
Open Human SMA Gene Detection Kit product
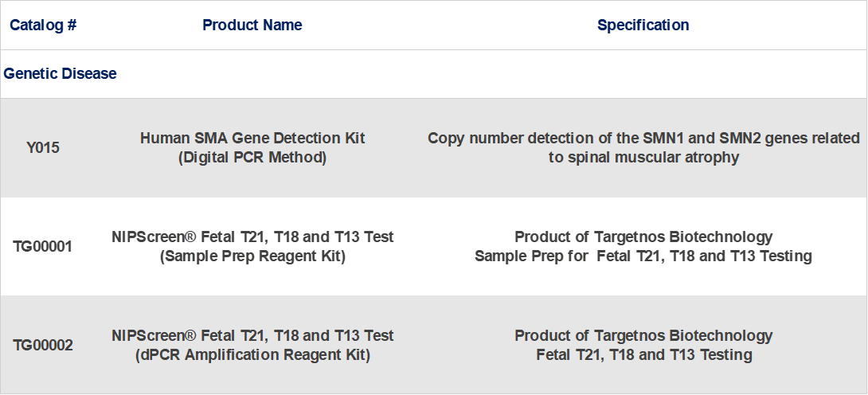pyautogui.click(x=252, y=139)
